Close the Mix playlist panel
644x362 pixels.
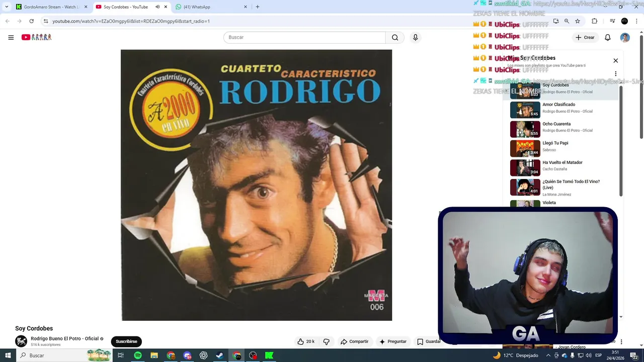[x=615, y=60]
